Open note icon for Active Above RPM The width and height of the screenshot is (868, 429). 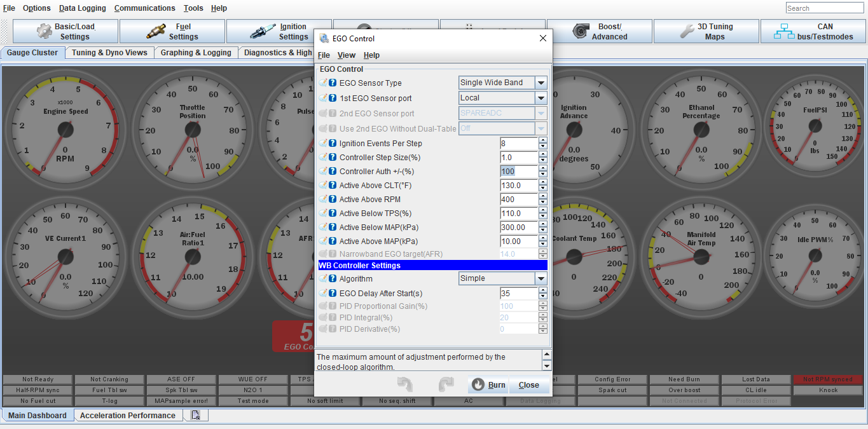click(323, 200)
